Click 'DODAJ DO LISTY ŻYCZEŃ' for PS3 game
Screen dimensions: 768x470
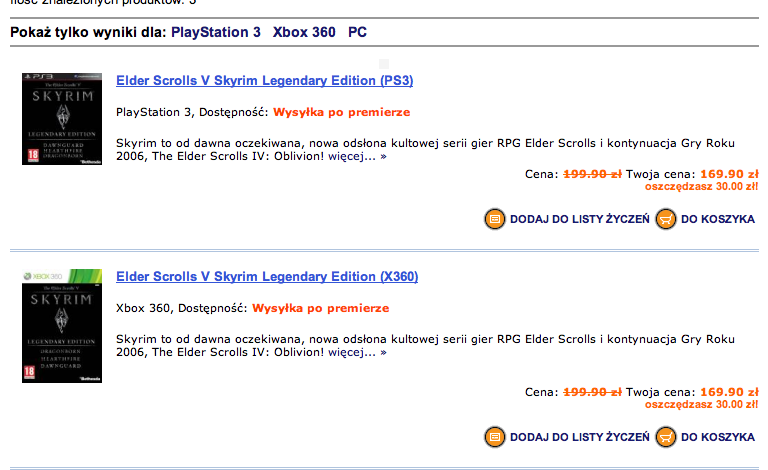coord(579,219)
